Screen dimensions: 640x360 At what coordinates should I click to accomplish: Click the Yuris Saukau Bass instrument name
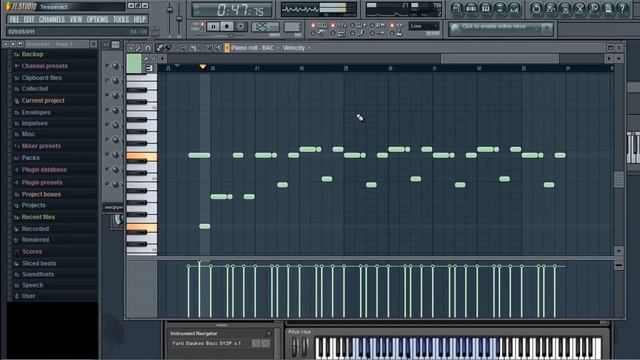pyautogui.click(x=207, y=344)
